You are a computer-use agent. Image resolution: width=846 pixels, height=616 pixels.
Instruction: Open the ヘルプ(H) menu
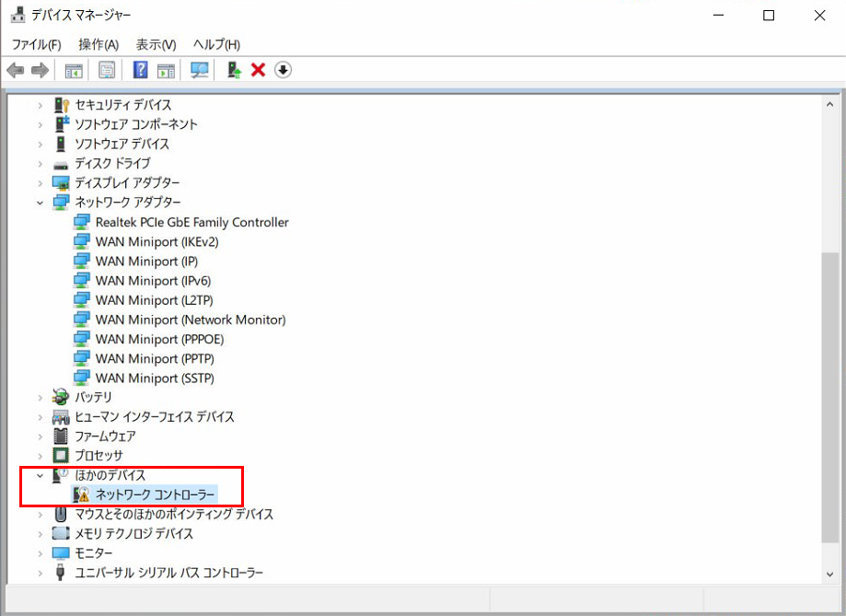coord(216,44)
